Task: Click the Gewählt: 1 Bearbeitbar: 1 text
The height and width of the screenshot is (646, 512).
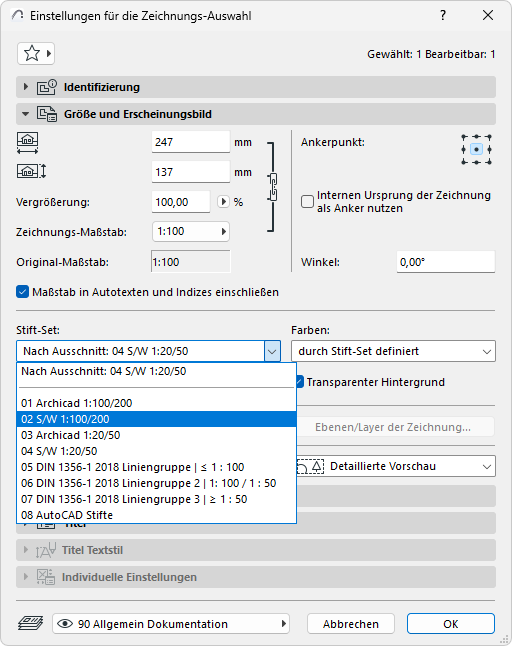Action: click(431, 54)
